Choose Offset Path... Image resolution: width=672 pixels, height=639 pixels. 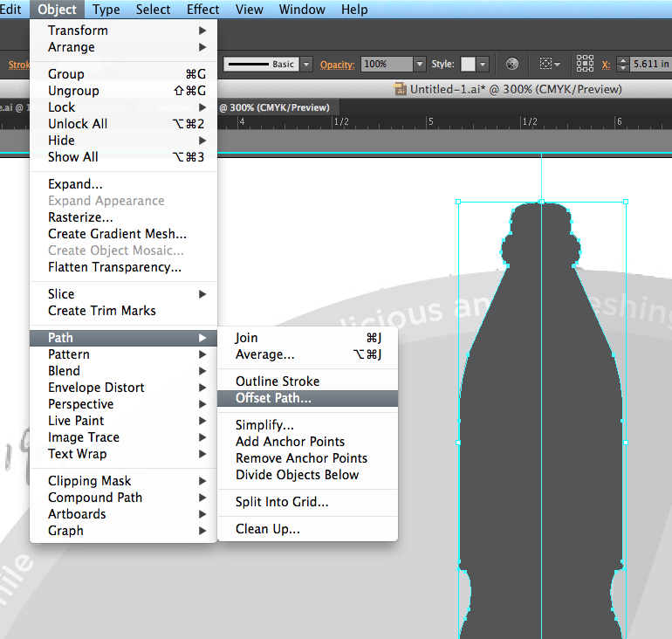[308, 398]
